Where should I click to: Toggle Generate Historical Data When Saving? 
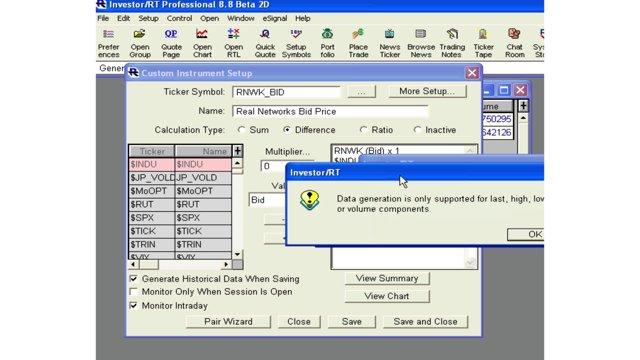tap(133, 279)
